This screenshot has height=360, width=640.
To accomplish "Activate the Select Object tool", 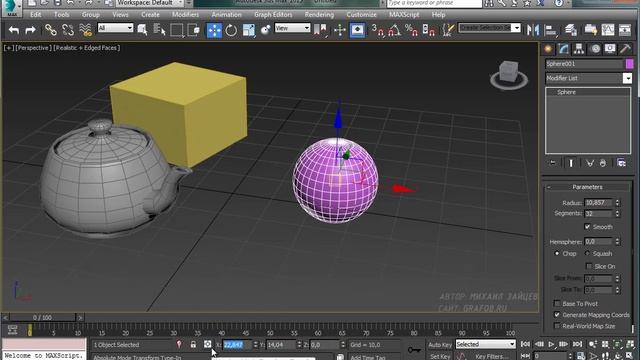I will click(x=142, y=30).
